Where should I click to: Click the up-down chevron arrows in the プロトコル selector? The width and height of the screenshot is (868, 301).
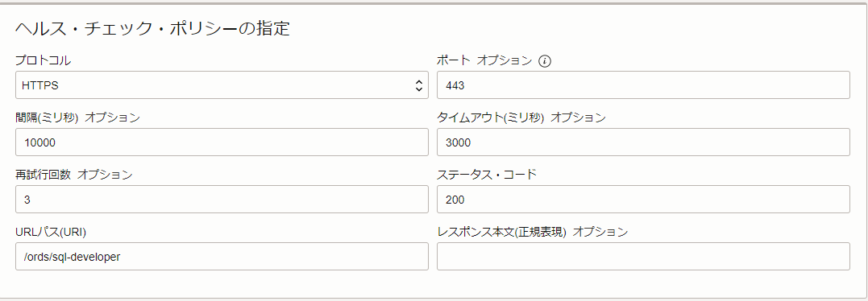(419, 85)
